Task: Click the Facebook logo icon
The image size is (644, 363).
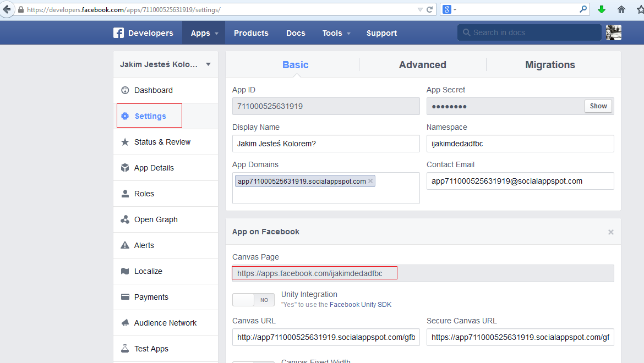Action: [x=119, y=33]
